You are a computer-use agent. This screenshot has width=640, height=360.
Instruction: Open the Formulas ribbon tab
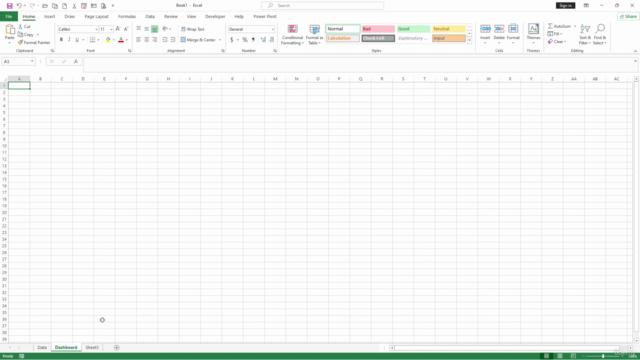pyautogui.click(x=127, y=17)
